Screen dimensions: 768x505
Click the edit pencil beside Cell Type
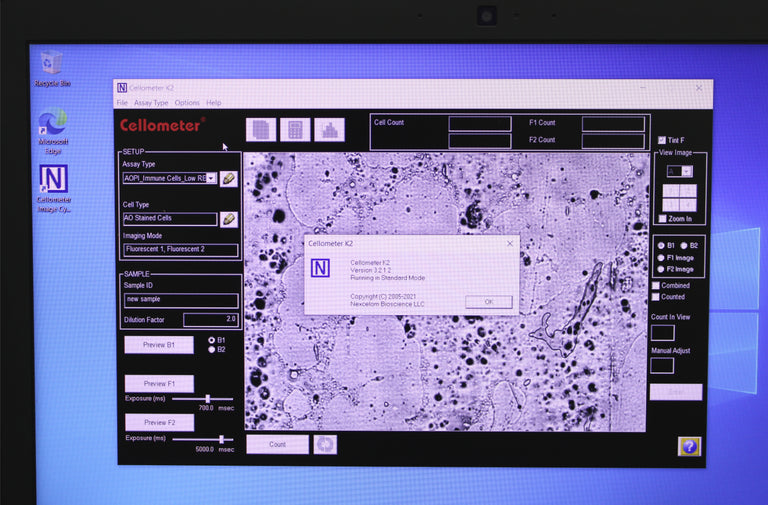tap(229, 219)
